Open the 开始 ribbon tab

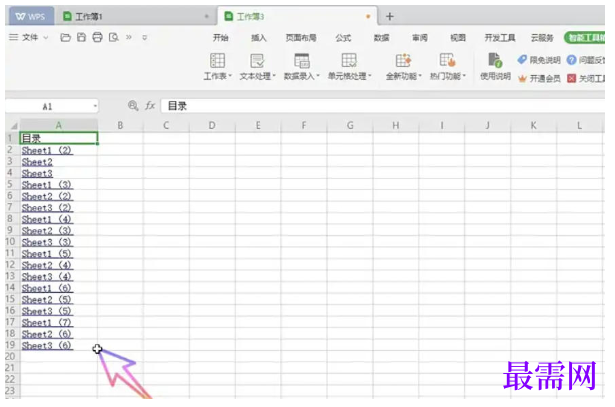pos(220,38)
